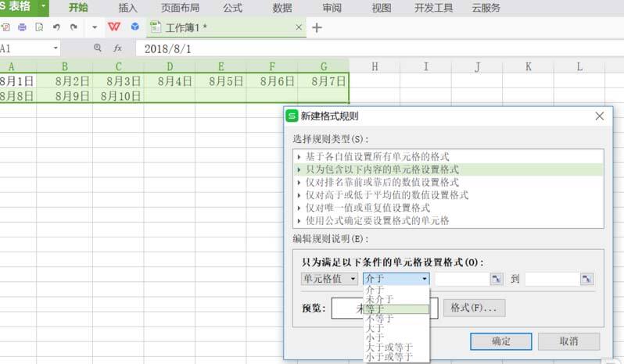Viewport: 624px width, 364px height.
Task: Click the first value input field
Action: (462, 279)
